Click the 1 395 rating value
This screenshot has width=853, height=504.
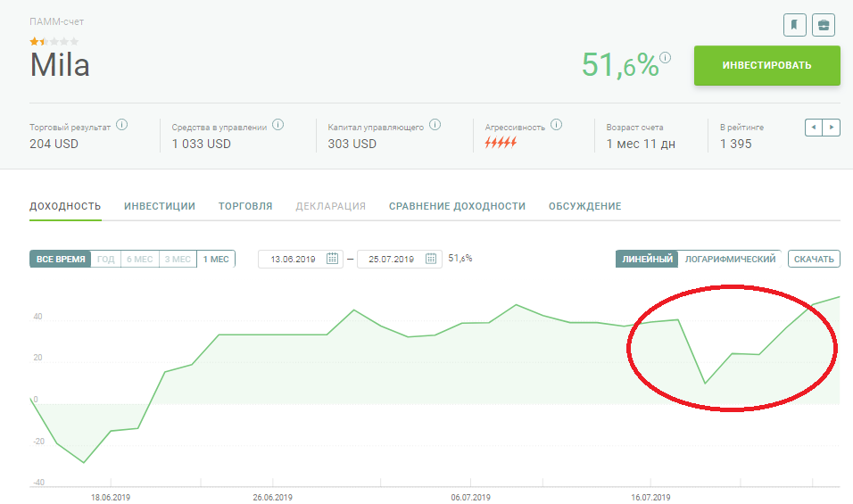pyautogui.click(x=735, y=144)
